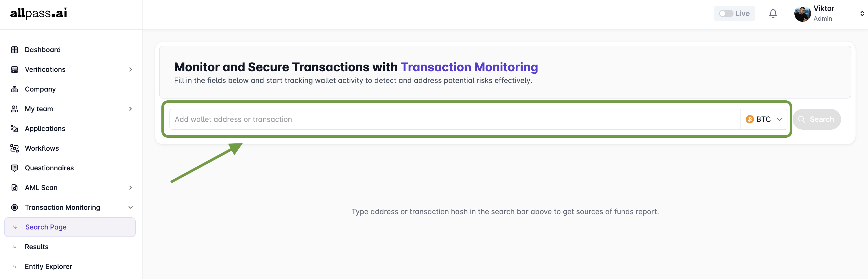Image resolution: width=868 pixels, height=279 pixels.
Task: Click Viktor's profile avatar
Action: point(802,14)
